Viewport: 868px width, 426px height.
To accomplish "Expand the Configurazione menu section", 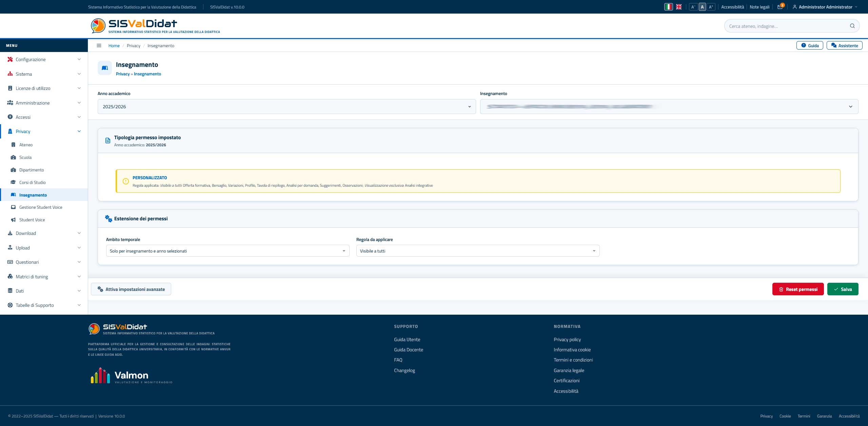I will 44,59.
